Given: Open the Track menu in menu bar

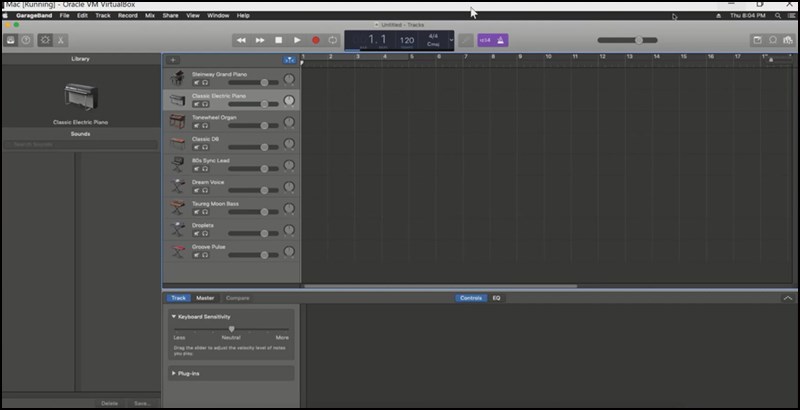Looking at the screenshot, I should coord(102,16).
